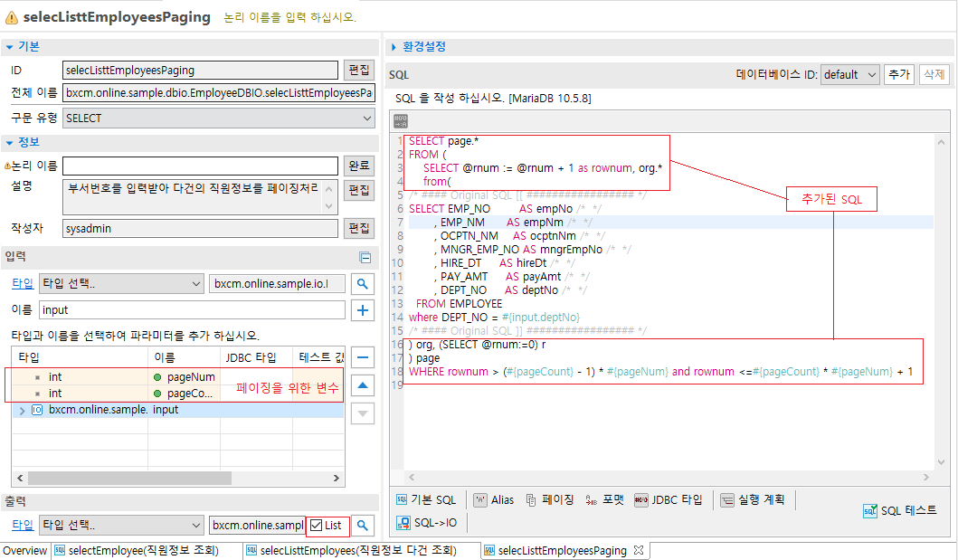
Task: Open the JDBC 타입 tool
Action: [668, 499]
